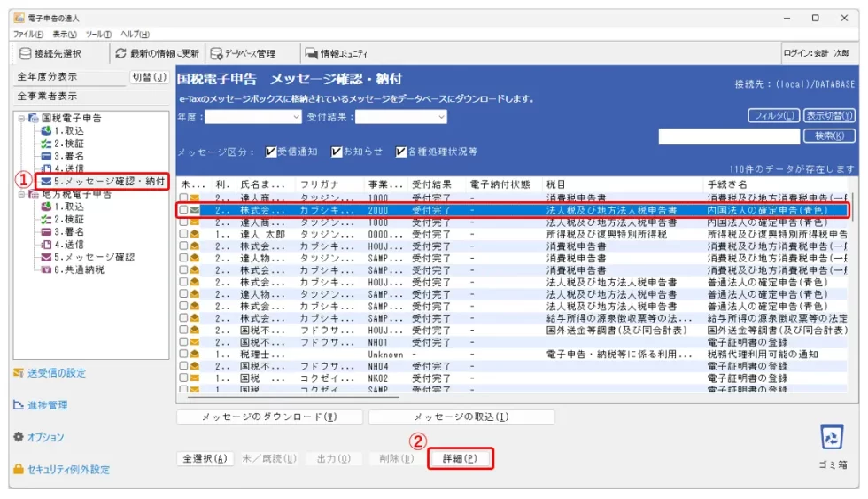Screen dimensions: 868x499
Task: Uncheck the 受信通知 message type checkbox
Action: click(272, 152)
